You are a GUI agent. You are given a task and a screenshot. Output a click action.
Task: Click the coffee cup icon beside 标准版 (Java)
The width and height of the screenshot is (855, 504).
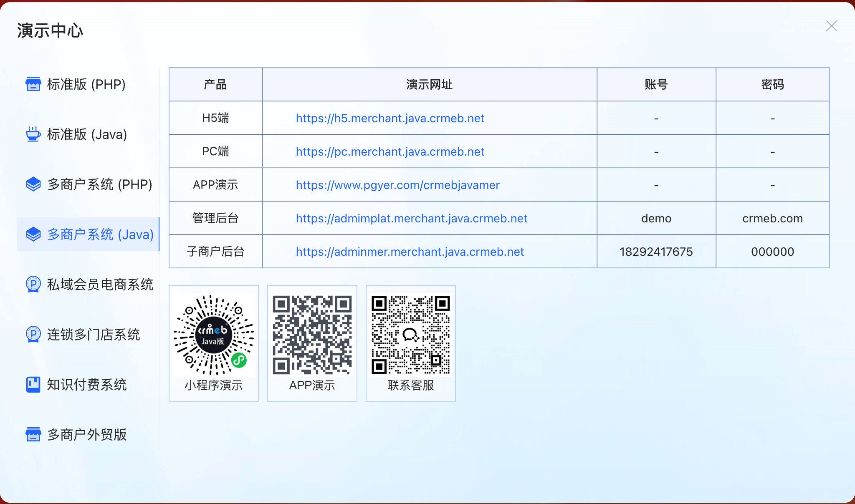tap(33, 134)
